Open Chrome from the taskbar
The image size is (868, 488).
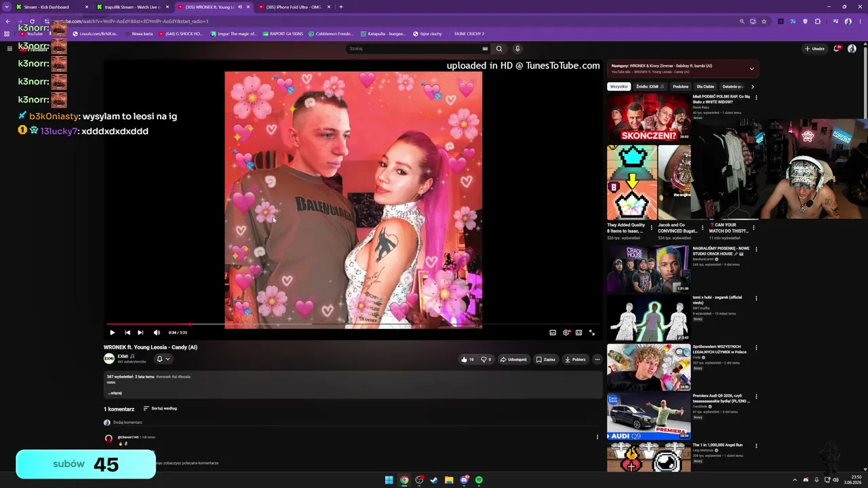click(404, 480)
